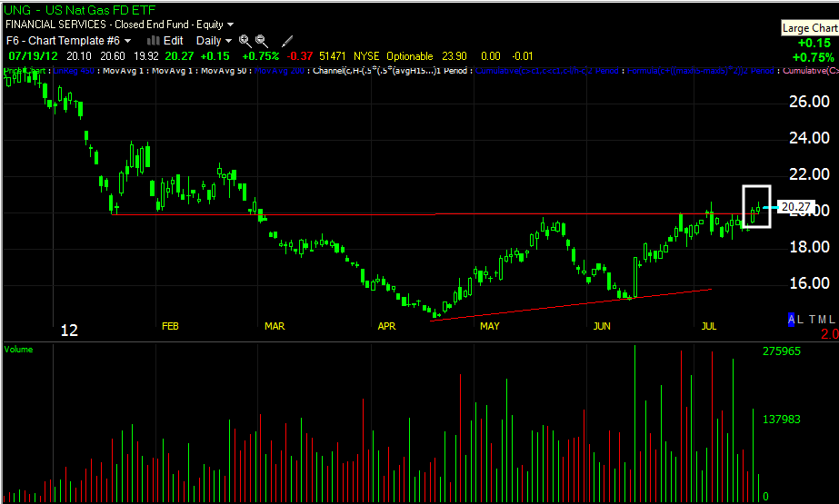Click the MAR month label
Image resolution: width=839 pixels, height=504 pixels.
click(x=275, y=326)
